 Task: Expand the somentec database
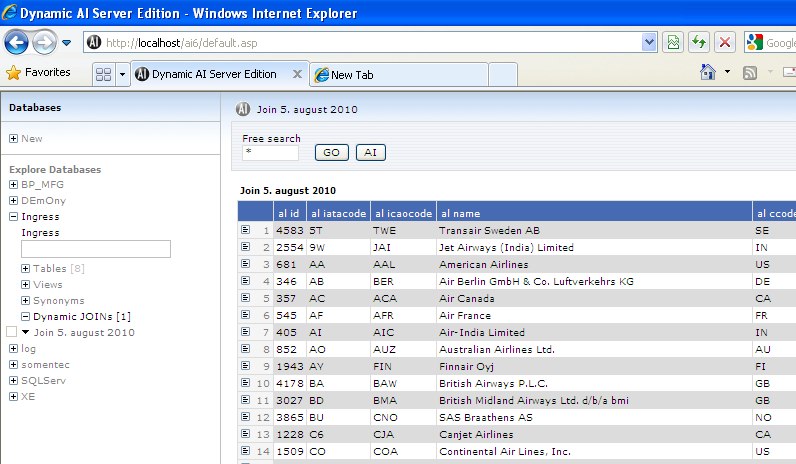click(14, 364)
